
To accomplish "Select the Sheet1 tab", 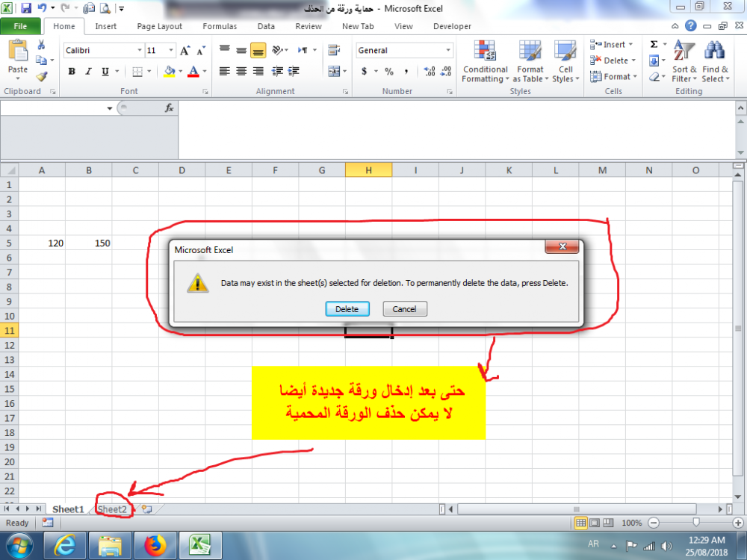I will click(68, 509).
